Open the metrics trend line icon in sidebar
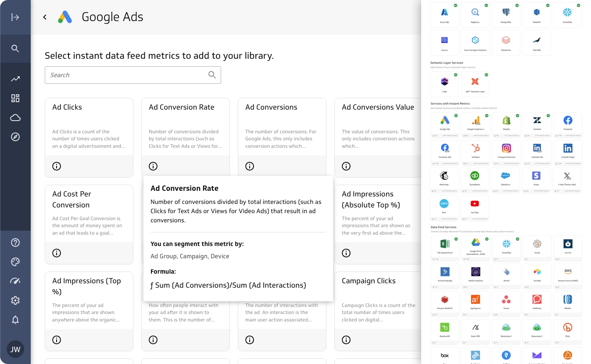The image size is (591, 364). 15,79
